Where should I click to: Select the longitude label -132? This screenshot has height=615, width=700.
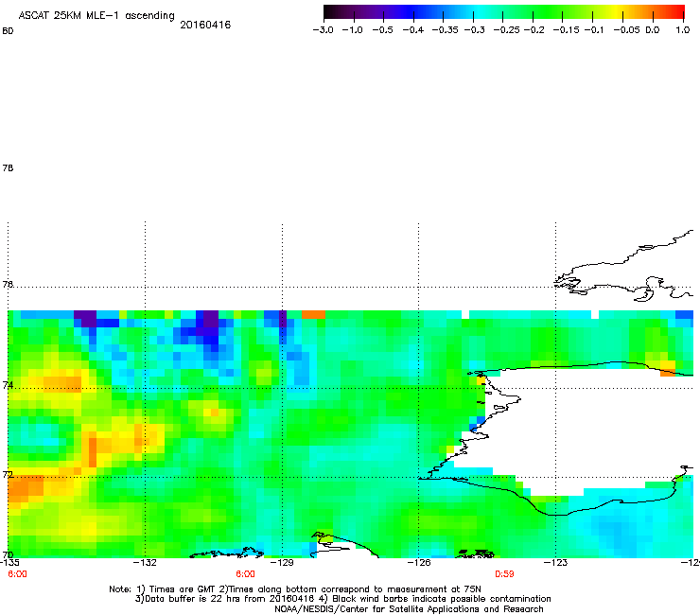coord(145,563)
